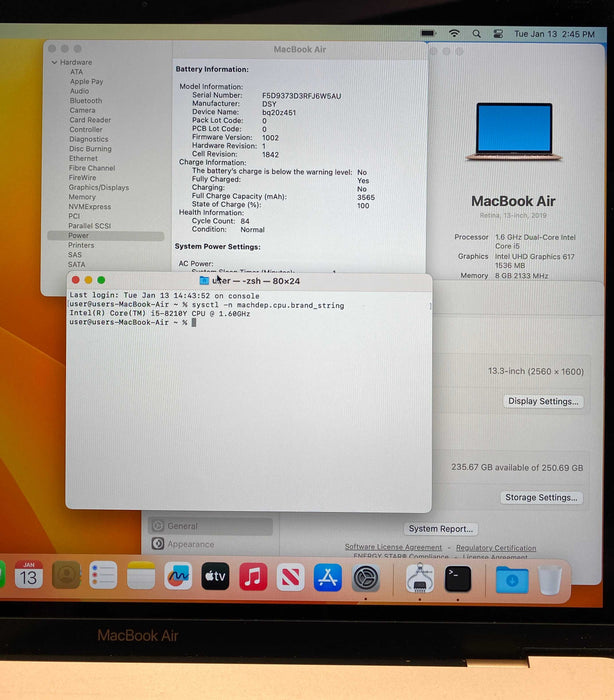Select Graphics/Displays in the Hardware list
The height and width of the screenshot is (700, 614).
coord(99,188)
